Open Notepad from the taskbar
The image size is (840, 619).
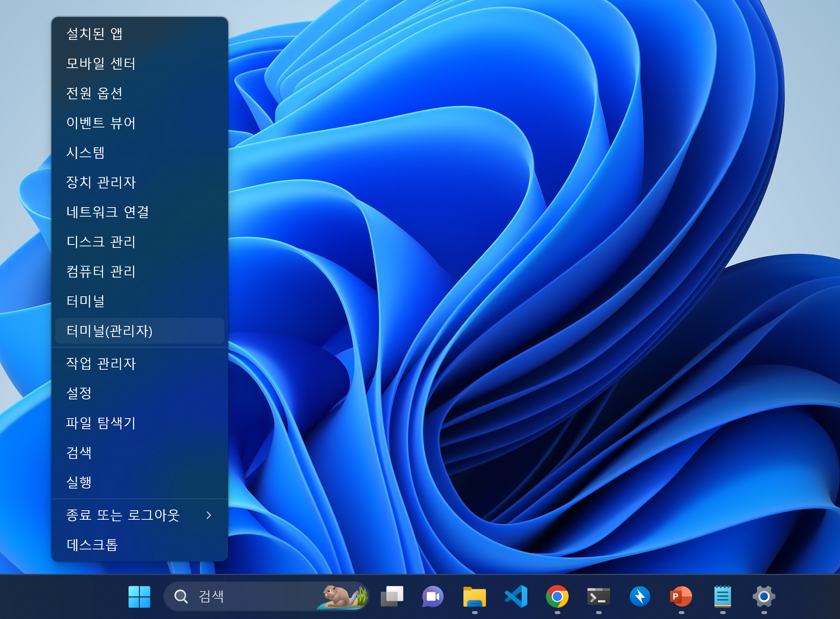[x=722, y=596]
